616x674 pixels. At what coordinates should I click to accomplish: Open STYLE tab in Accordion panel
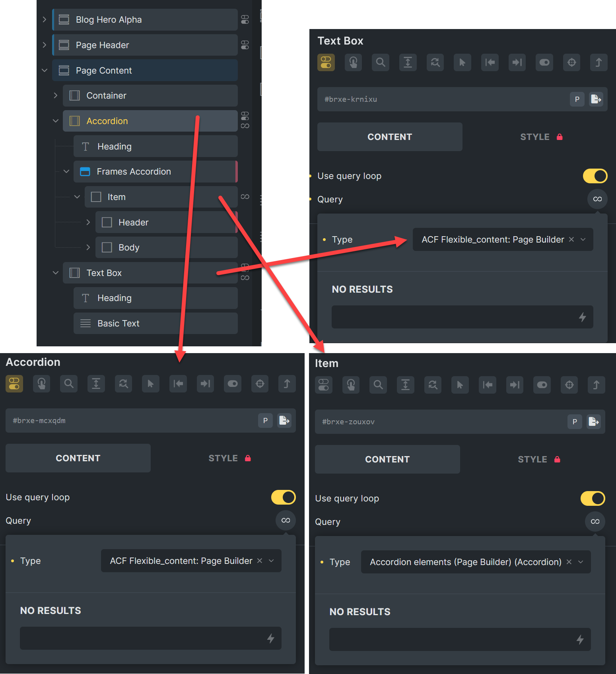pyautogui.click(x=223, y=458)
